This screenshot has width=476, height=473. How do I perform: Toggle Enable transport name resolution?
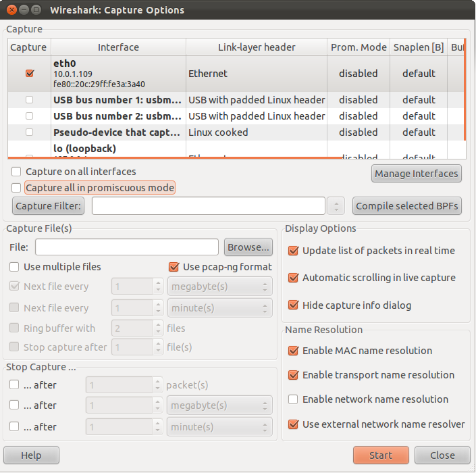pos(293,375)
